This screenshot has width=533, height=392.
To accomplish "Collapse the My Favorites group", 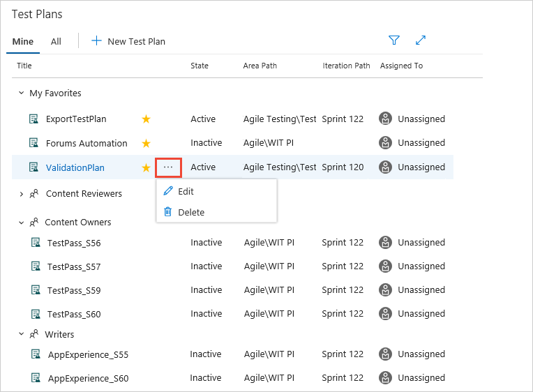I will (21, 93).
